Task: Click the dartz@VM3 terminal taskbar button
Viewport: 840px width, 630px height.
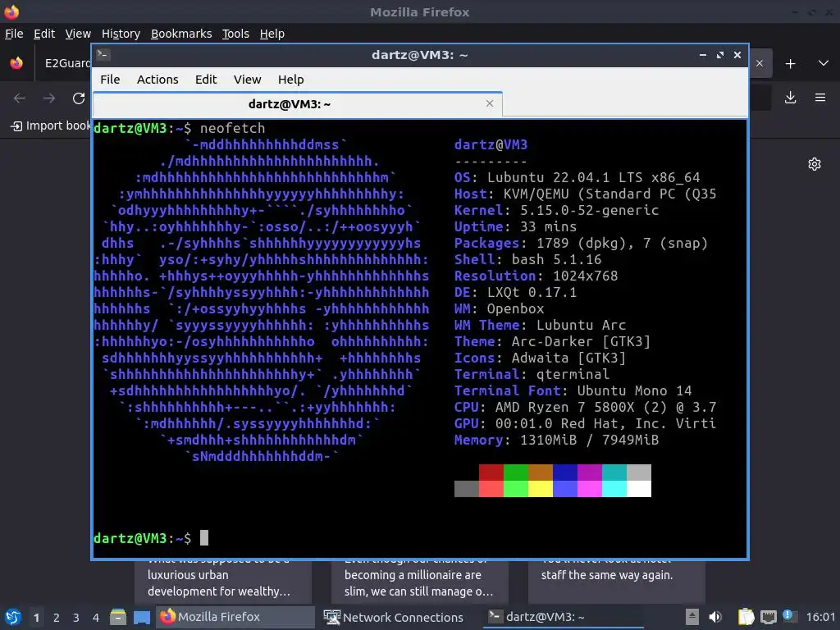Action: coord(564,617)
